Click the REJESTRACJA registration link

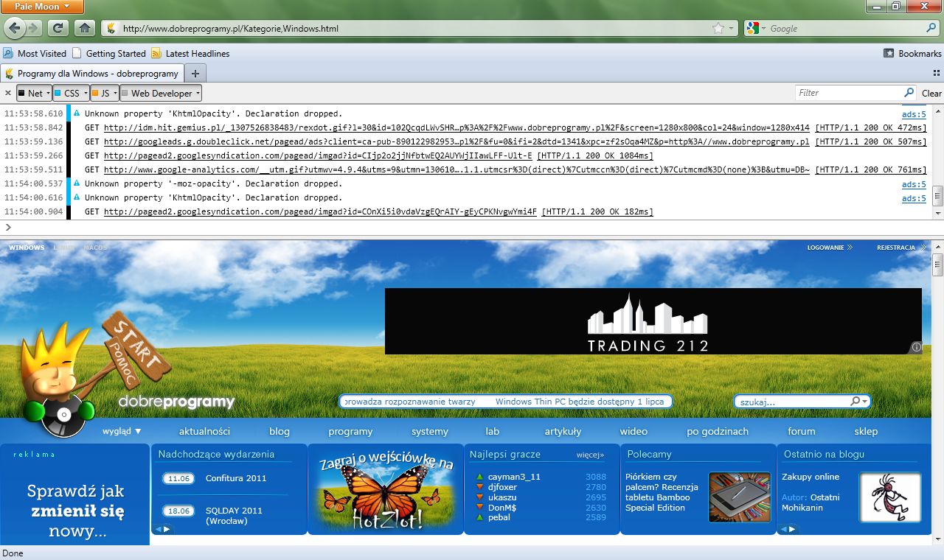tap(900, 248)
